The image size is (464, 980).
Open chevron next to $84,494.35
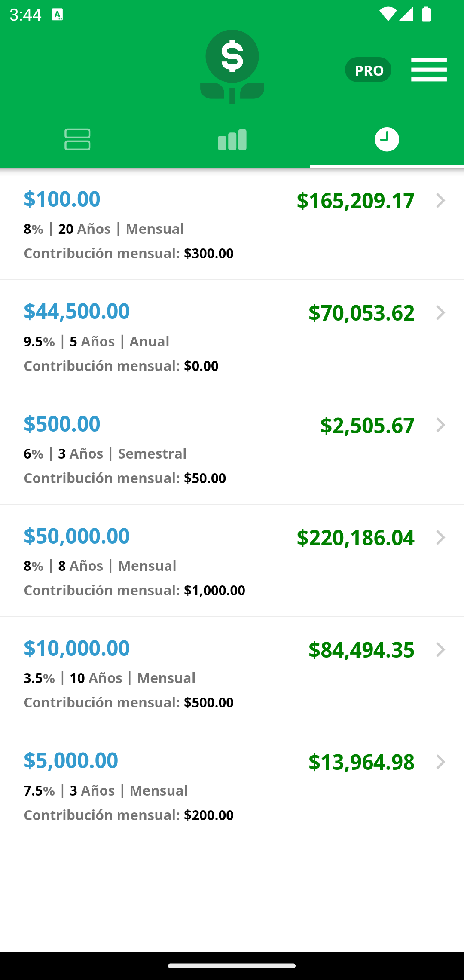pos(440,650)
